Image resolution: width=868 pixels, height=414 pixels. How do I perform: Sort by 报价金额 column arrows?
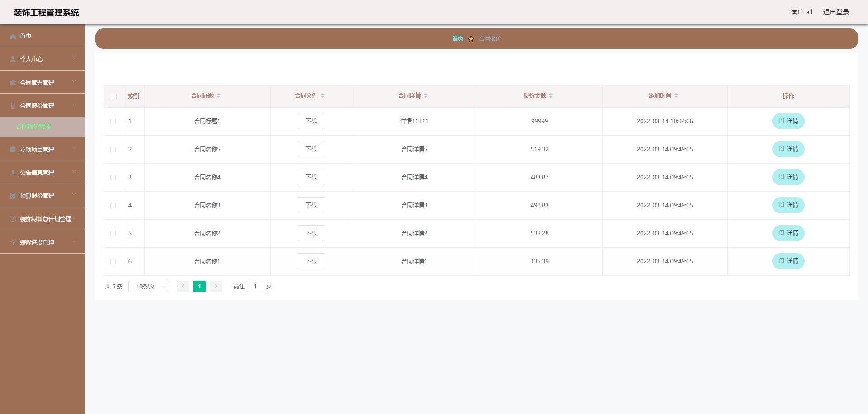pos(551,95)
